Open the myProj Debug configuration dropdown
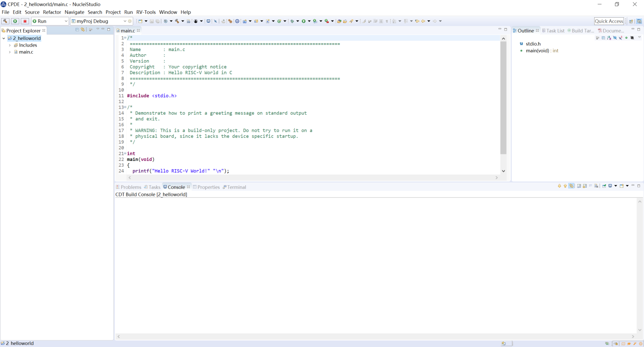This screenshot has height=347, width=644. coord(125,21)
